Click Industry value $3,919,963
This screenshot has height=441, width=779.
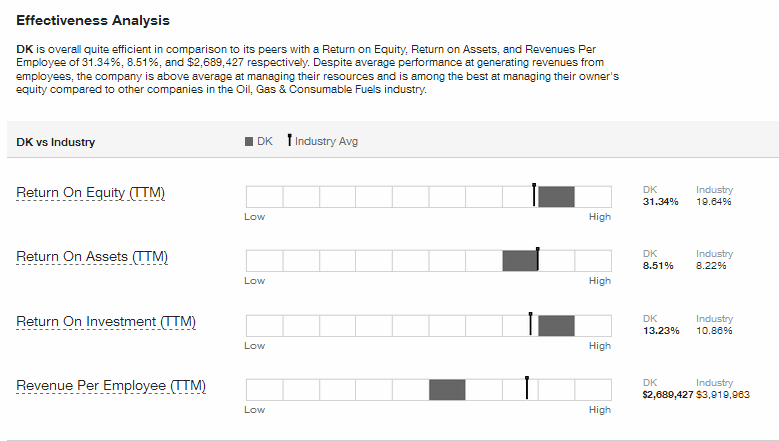tap(723, 395)
